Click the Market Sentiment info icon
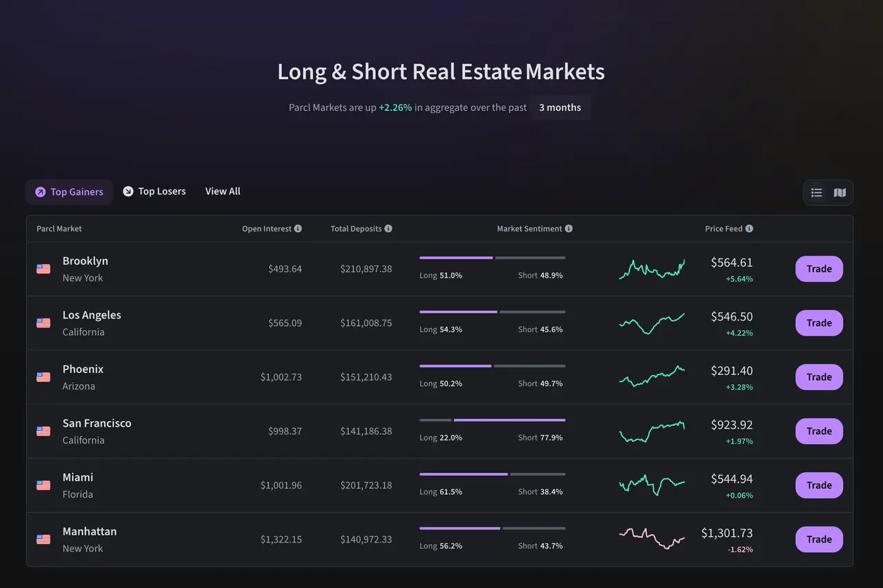 click(x=568, y=229)
